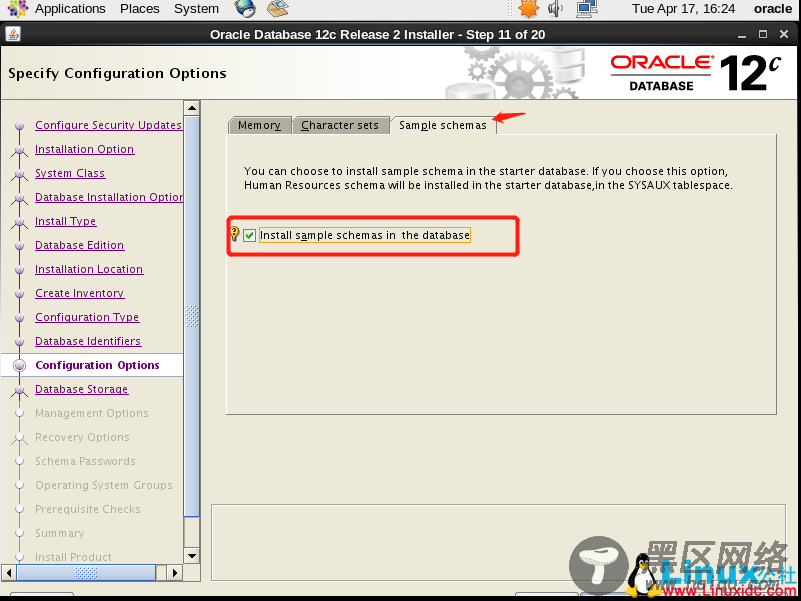Click the greyed Install Product step

pos(73,557)
